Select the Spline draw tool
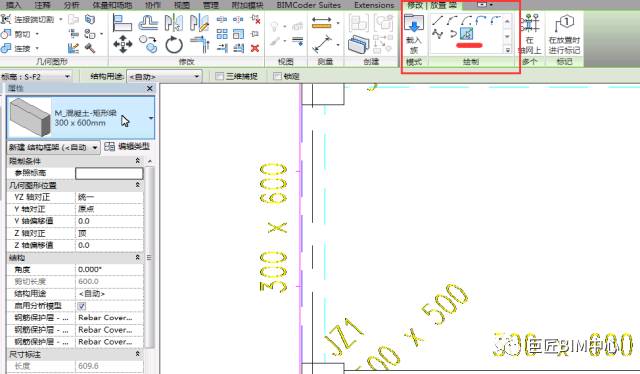640x374 pixels. click(438, 34)
